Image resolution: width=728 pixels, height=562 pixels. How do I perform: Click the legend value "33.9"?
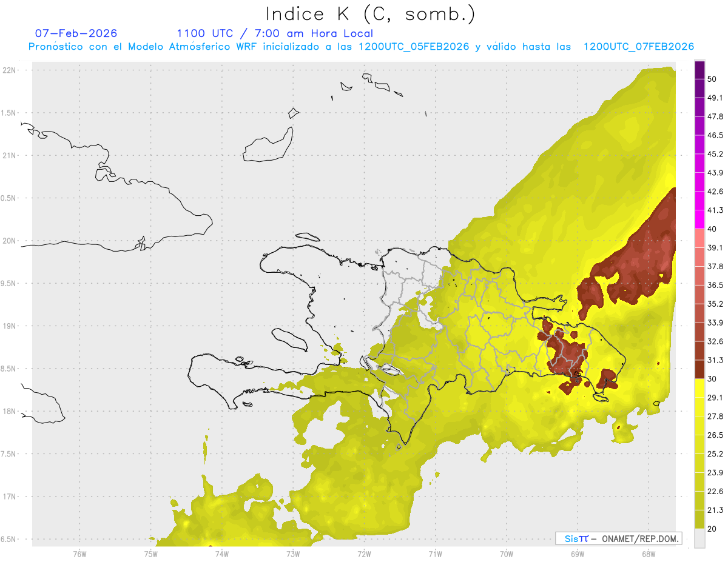coord(715,323)
